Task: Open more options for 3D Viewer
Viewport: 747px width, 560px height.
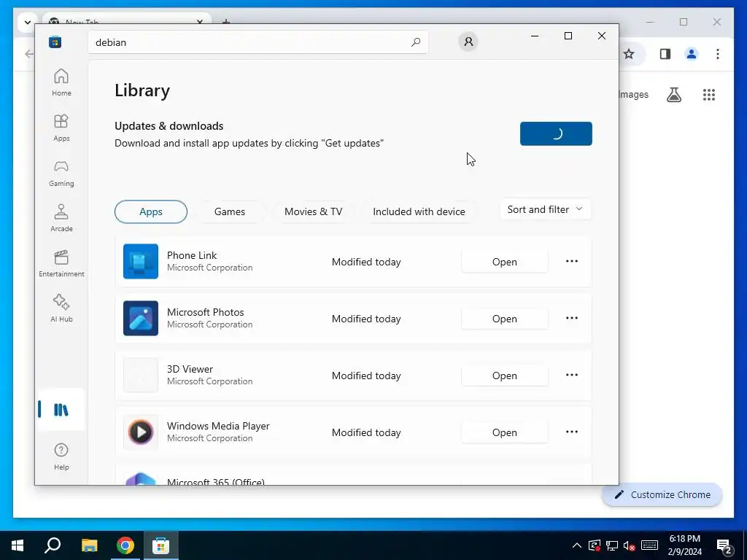Action: coord(572,375)
